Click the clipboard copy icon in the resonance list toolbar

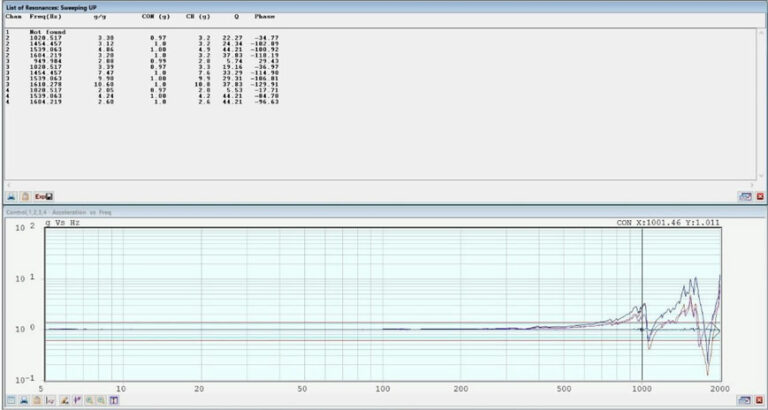coord(25,196)
